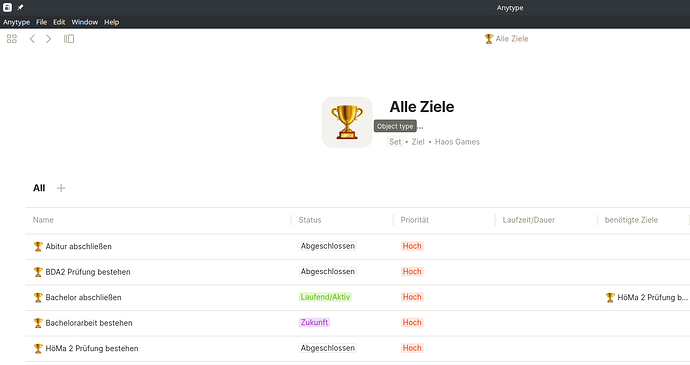Click the Alle Ziele page title
The image size is (690, 365).
[x=422, y=107]
